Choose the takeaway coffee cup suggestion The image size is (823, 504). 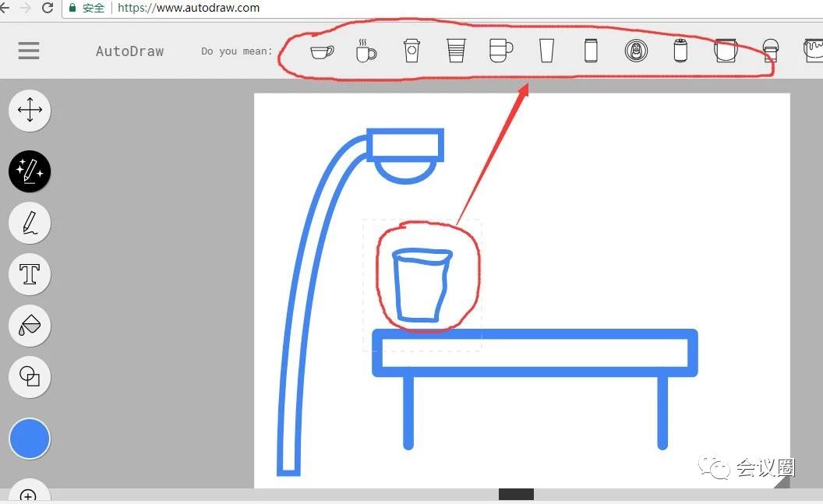411,51
